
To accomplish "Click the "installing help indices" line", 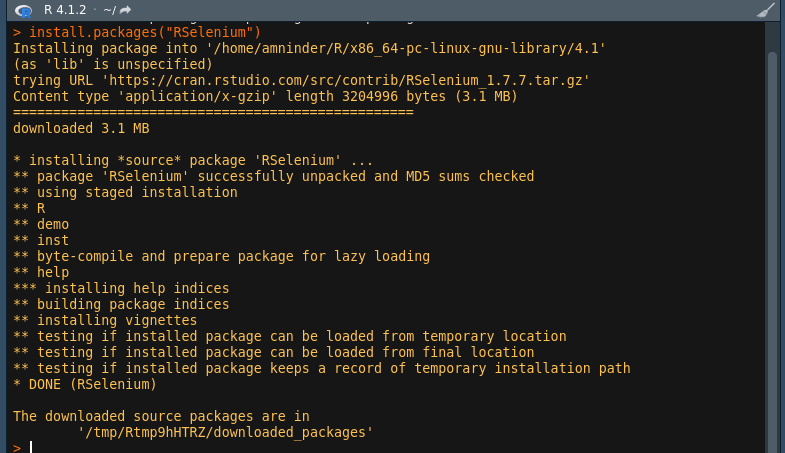I will coord(121,288).
